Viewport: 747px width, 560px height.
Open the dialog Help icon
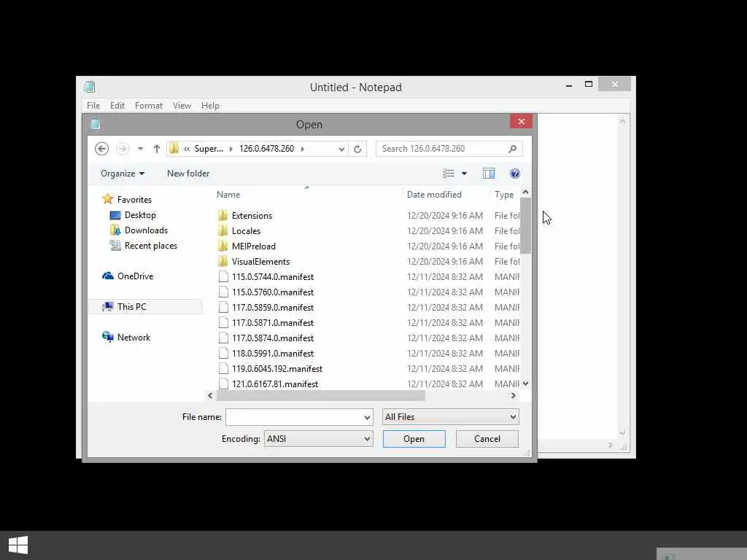click(x=514, y=174)
